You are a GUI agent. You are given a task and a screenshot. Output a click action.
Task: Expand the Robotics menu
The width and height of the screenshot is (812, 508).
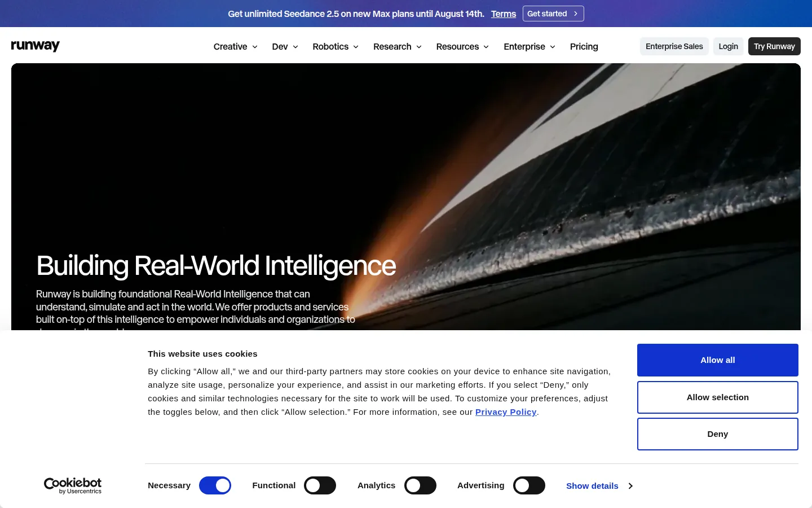coord(336,46)
